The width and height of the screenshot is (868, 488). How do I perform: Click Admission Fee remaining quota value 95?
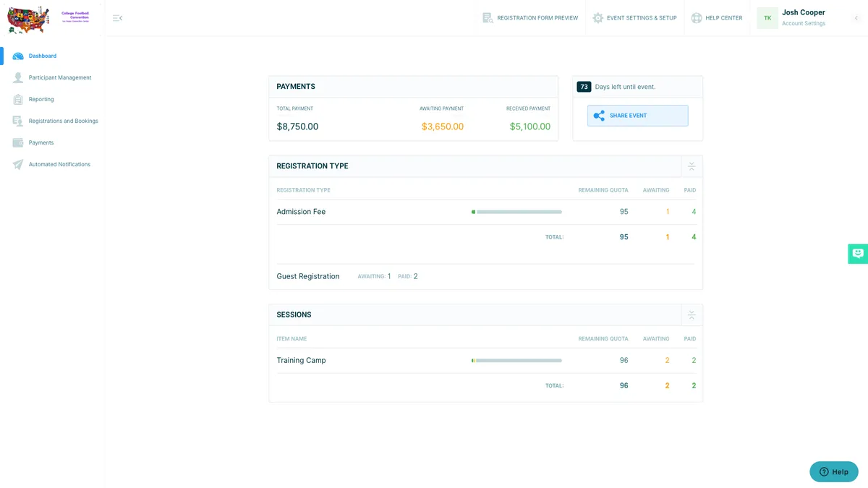click(624, 212)
